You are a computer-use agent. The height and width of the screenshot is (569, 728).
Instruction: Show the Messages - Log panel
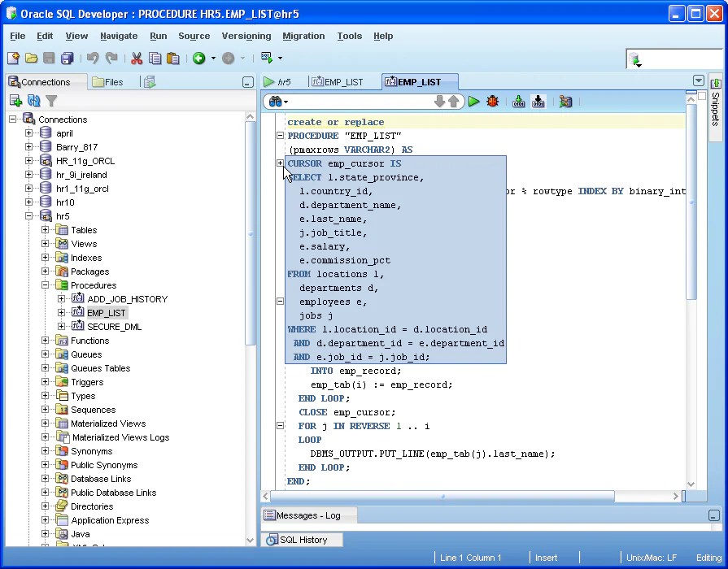click(x=308, y=515)
